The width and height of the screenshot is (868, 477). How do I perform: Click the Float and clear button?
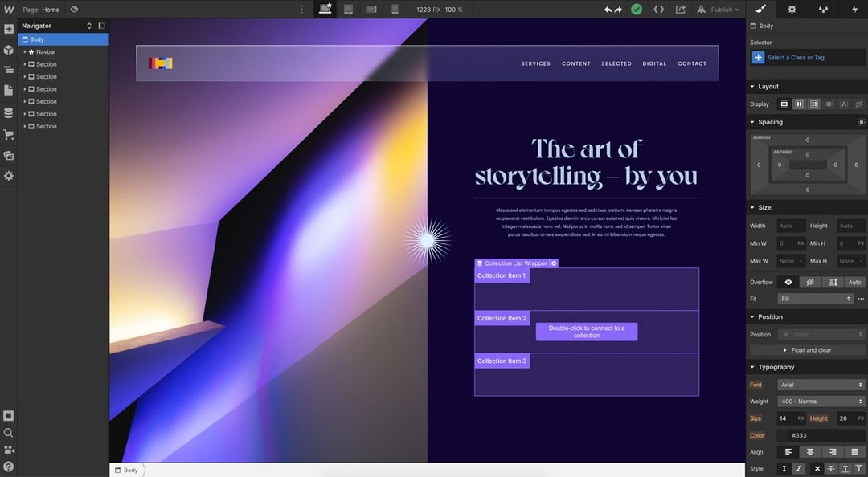(x=806, y=349)
